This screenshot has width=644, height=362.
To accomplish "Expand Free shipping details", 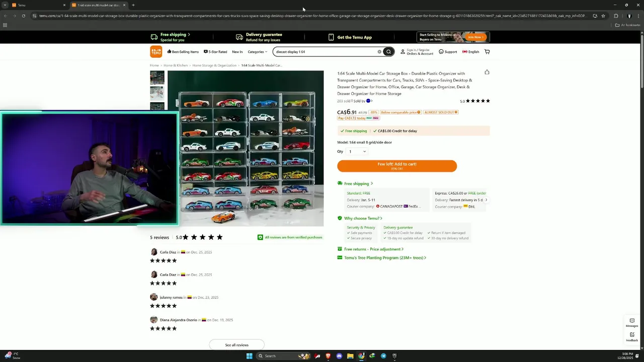I will click(355, 184).
